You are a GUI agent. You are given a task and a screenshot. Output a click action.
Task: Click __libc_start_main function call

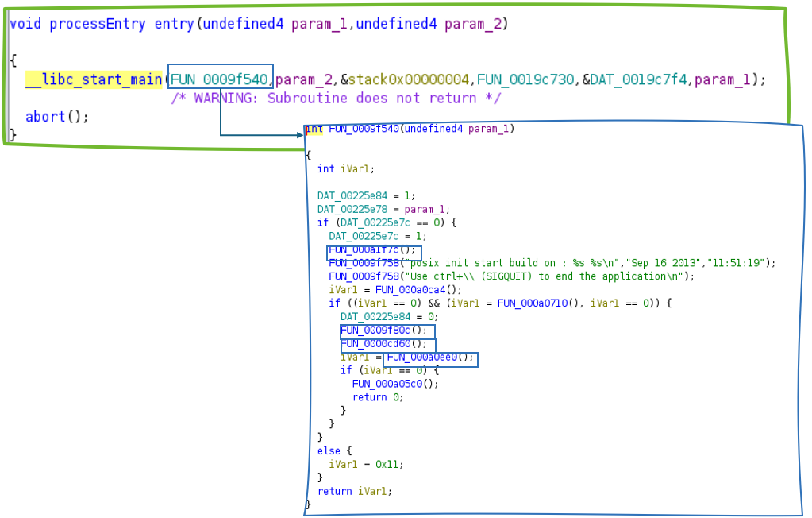click(94, 79)
